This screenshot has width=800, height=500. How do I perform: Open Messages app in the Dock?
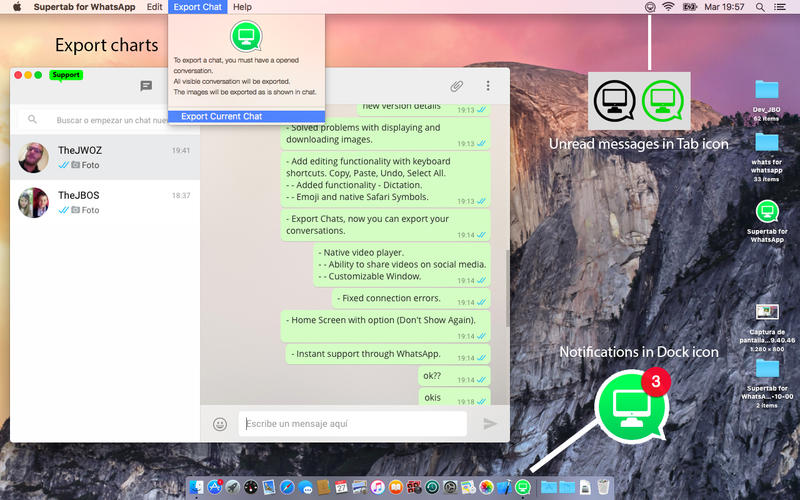coord(306,487)
